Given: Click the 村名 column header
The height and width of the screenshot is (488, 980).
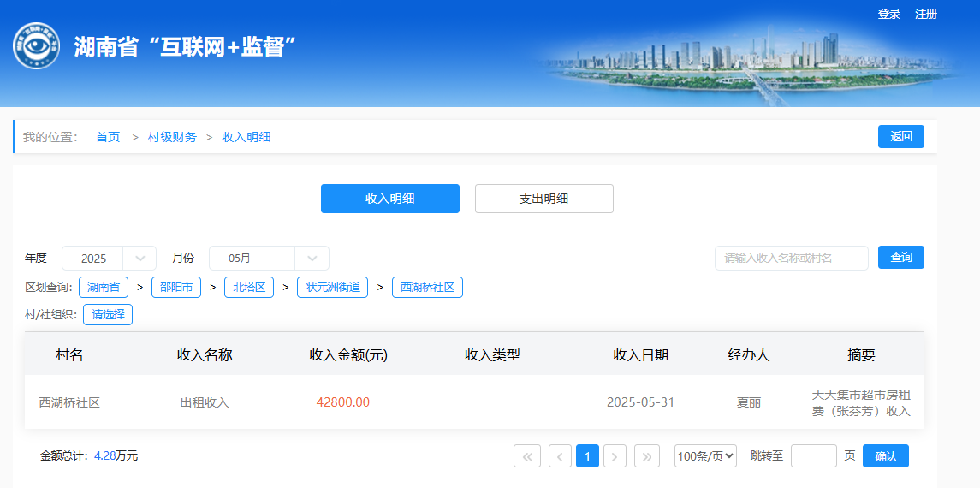Looking at the screenshot, I should point(69,355).
